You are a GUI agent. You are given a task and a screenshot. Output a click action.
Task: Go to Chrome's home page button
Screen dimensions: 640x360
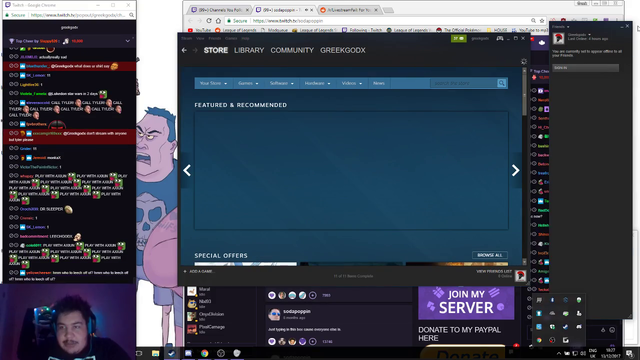(x=218, y=20)
